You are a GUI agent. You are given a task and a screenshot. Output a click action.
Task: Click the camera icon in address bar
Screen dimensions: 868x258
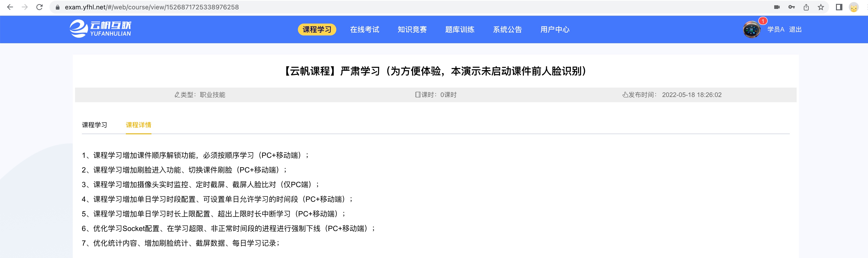pos(777,7)
